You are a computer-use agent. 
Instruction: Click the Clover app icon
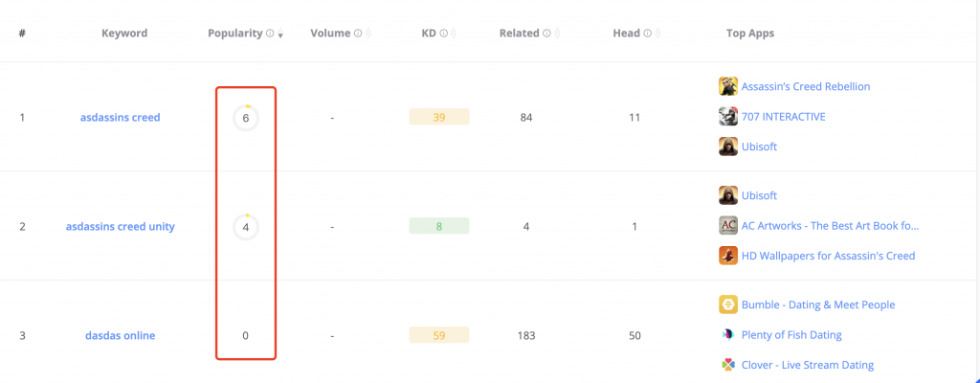tap(728, 365)
